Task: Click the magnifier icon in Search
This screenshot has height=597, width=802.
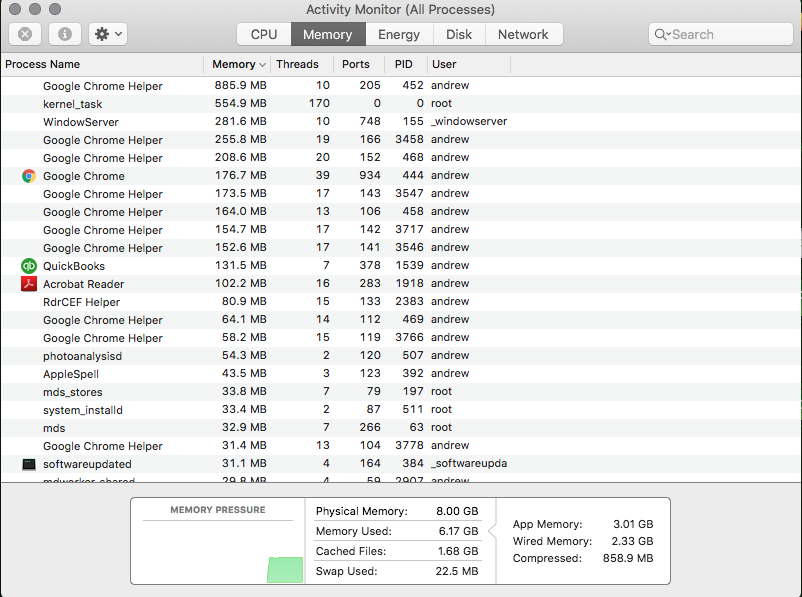Action: 660,34
